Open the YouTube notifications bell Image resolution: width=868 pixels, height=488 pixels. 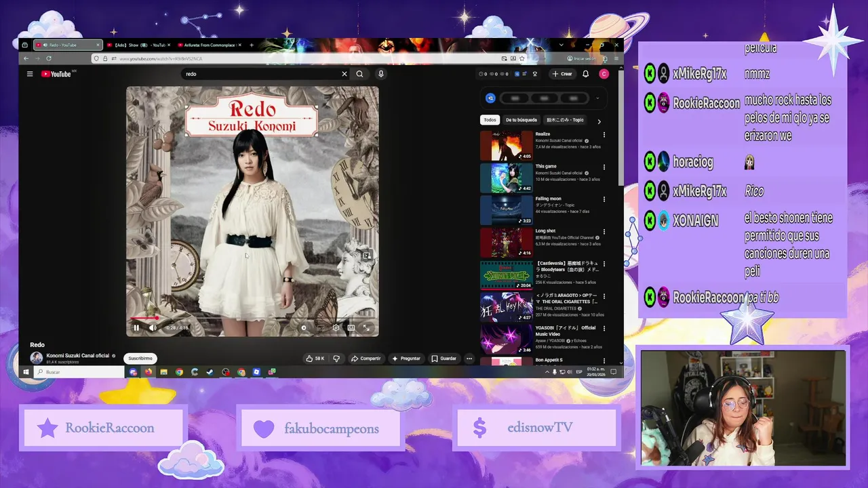coord(586,74)
